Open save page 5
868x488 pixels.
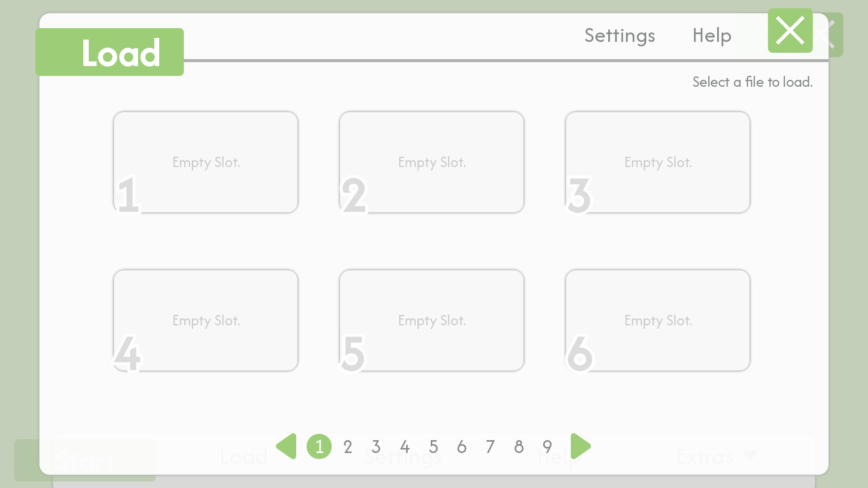click(433, 447)
